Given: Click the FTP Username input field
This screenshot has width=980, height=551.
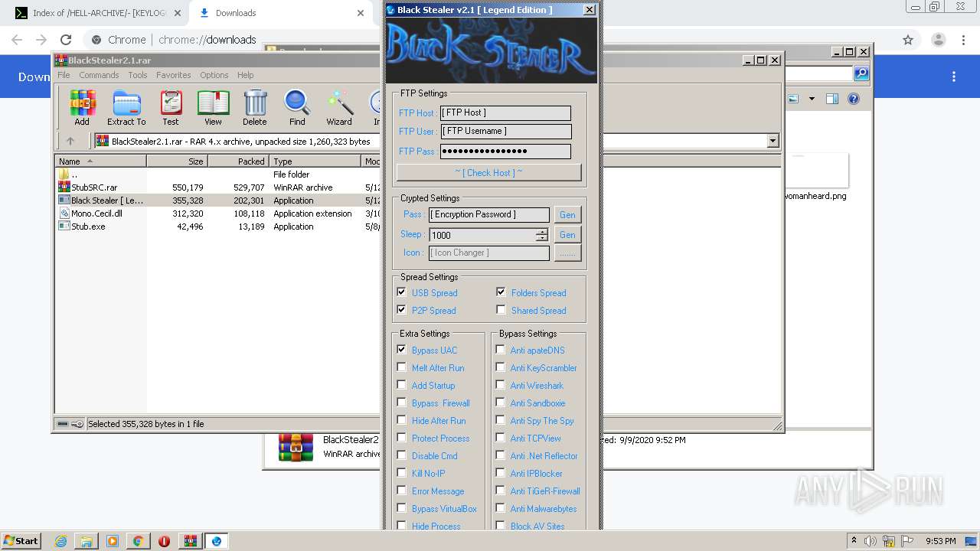Looking at the screenshot, I should pyautogui.click(x=505, y=131).
